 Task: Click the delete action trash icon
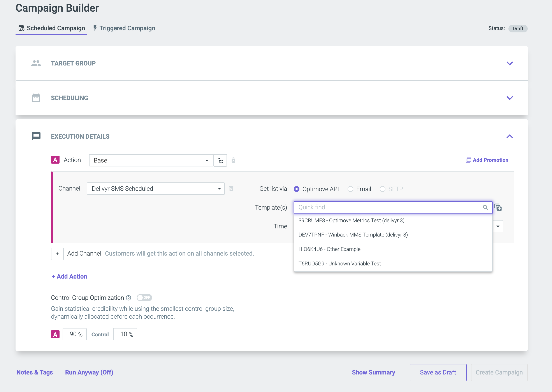click(x=233, y=160)
